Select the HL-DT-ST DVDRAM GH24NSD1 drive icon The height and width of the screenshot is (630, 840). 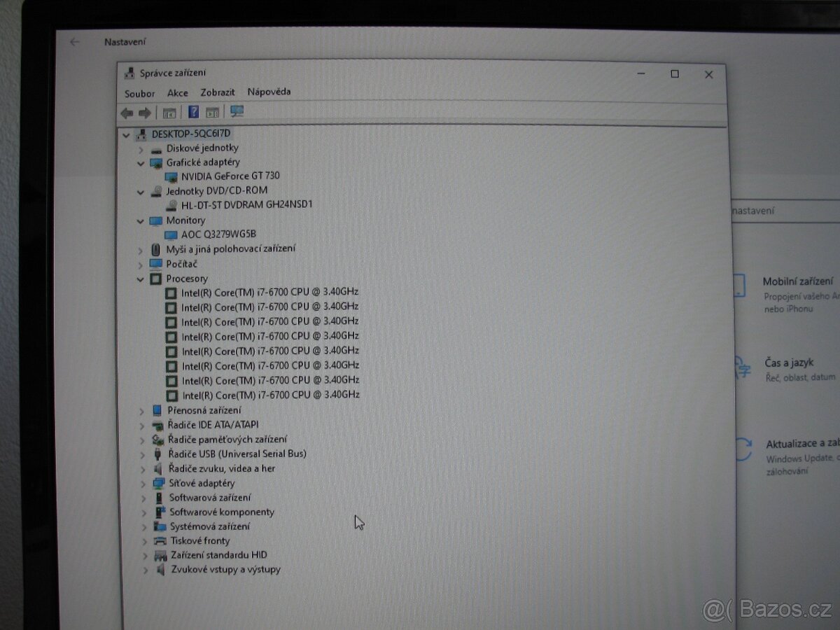click(170, 205)
